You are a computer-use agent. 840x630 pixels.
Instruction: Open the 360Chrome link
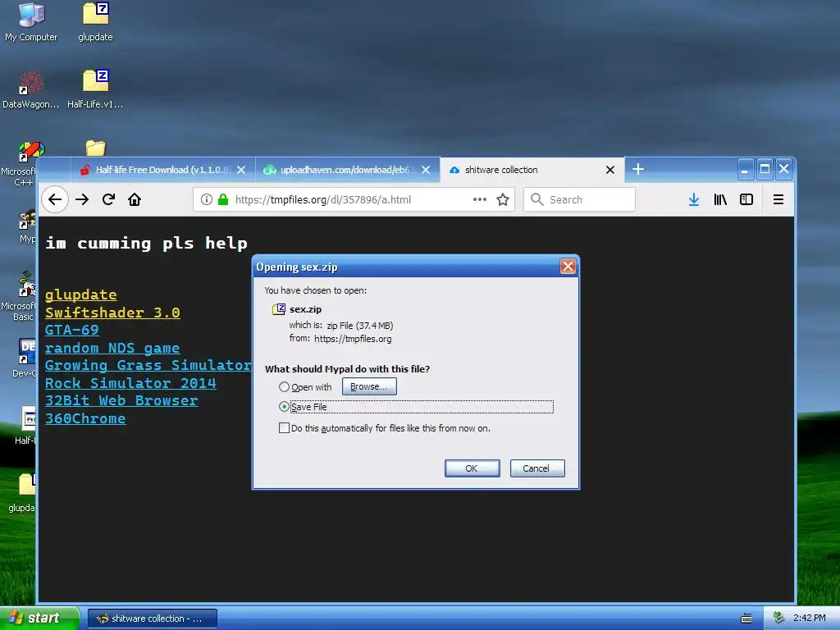pyautogui.click(x=85, y=418)
